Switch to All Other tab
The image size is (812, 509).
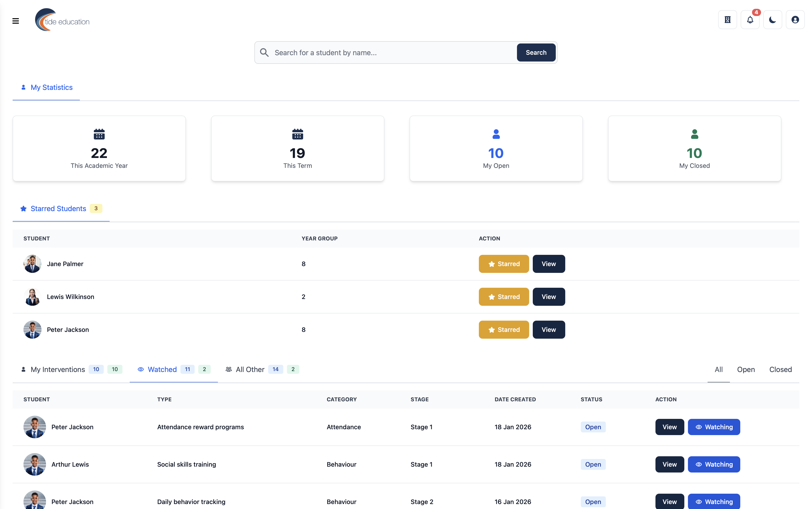(x=250, y=369)
